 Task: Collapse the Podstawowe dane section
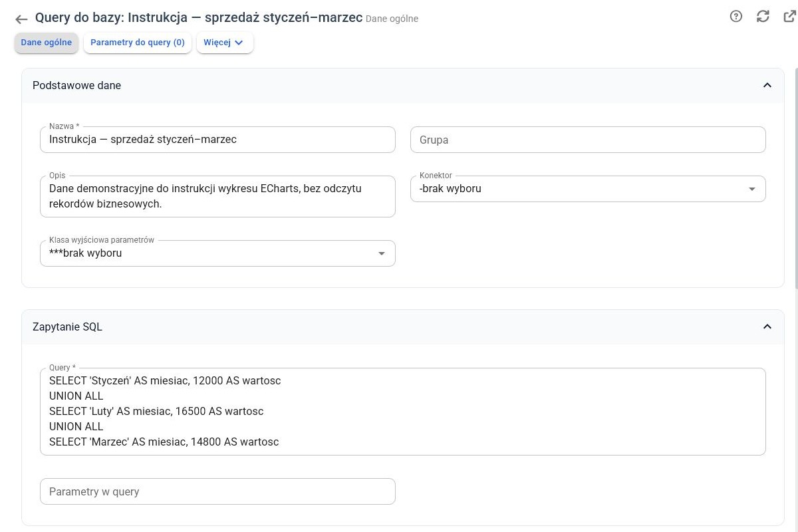click(x=767, y=85)
